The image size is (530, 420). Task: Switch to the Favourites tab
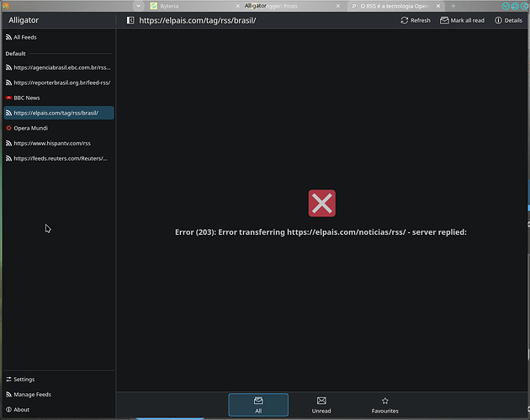click(384, 405)
